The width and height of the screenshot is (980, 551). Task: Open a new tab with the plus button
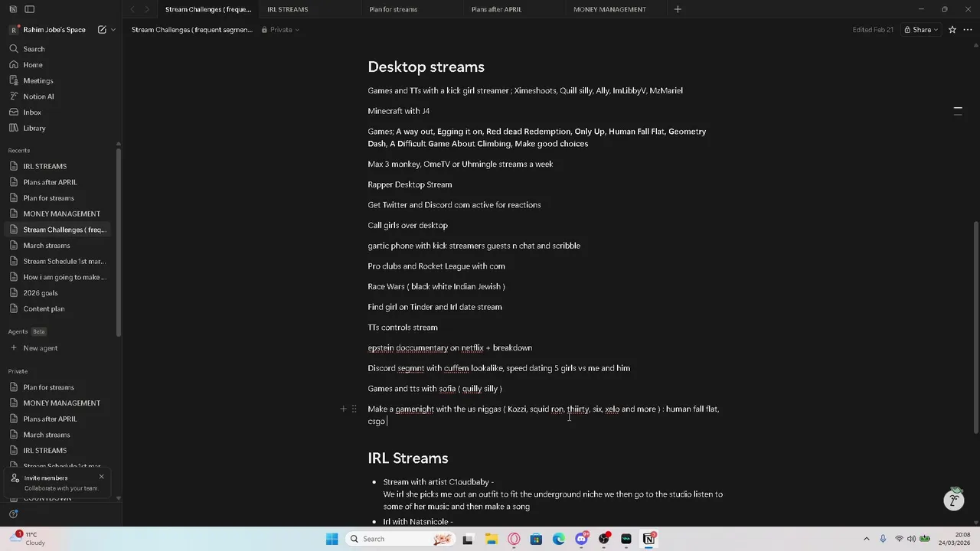click(x=678, y=9)
